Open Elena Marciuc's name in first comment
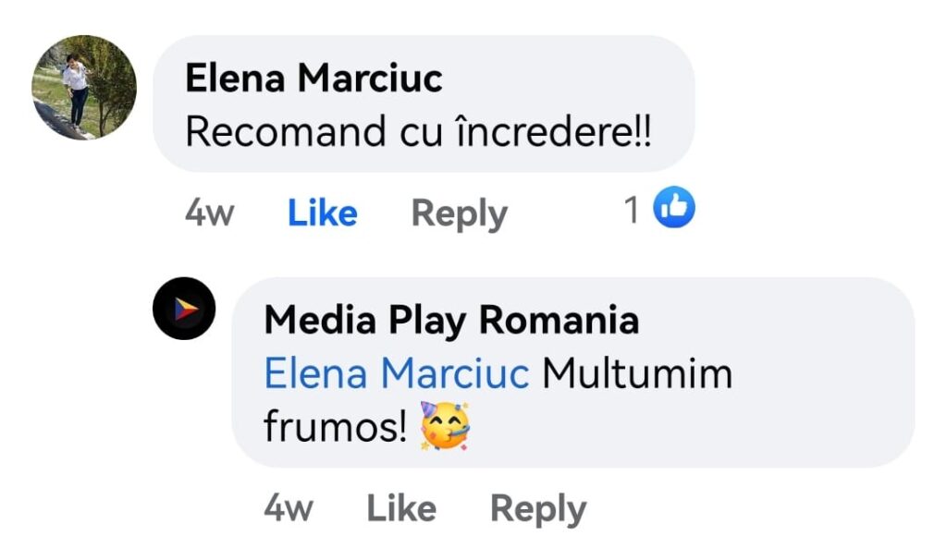Image resolution: width=947 pixels, height=560 pixels. (314, 79)
